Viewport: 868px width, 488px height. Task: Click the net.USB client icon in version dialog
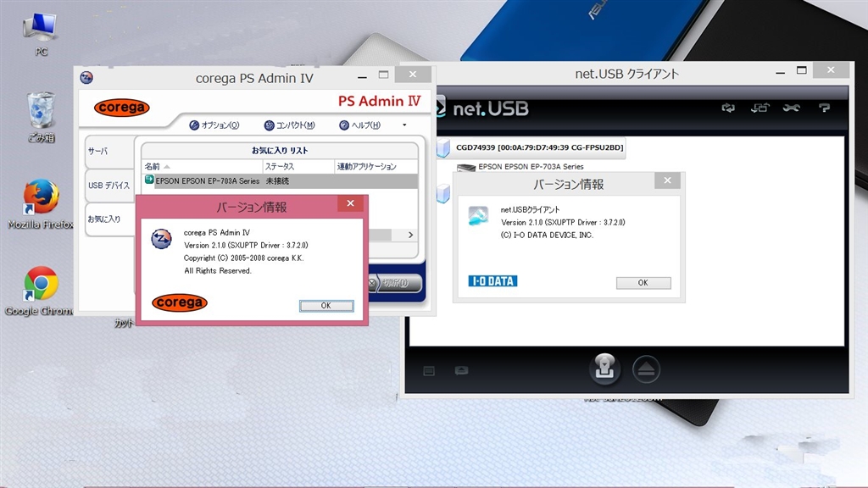[478, 216]
